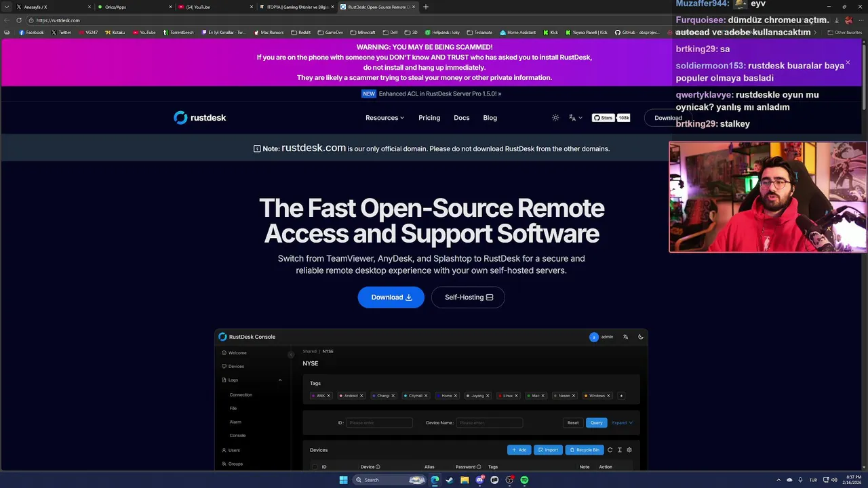Show hidden system tray icons chevron
868x488 pixels.
[x=778, y=480]
